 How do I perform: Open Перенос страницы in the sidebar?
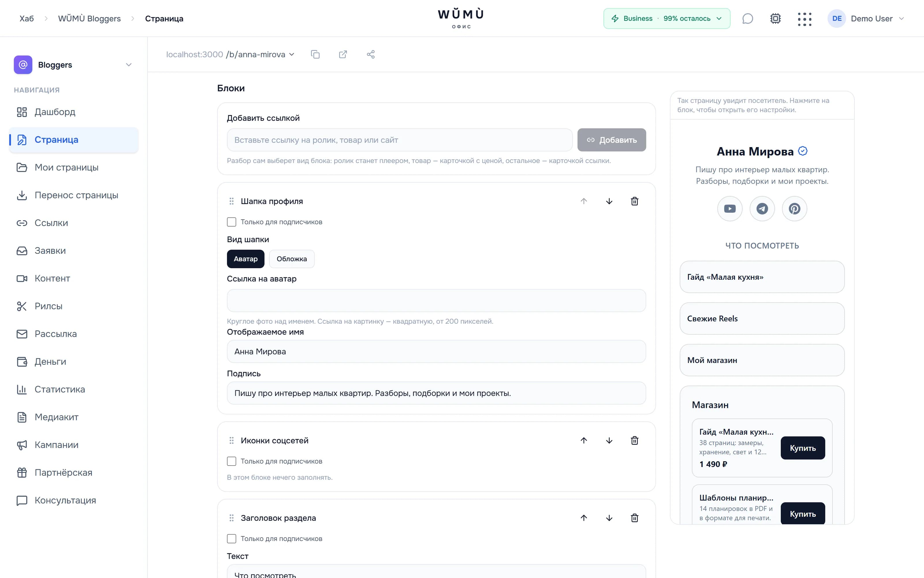74,195
